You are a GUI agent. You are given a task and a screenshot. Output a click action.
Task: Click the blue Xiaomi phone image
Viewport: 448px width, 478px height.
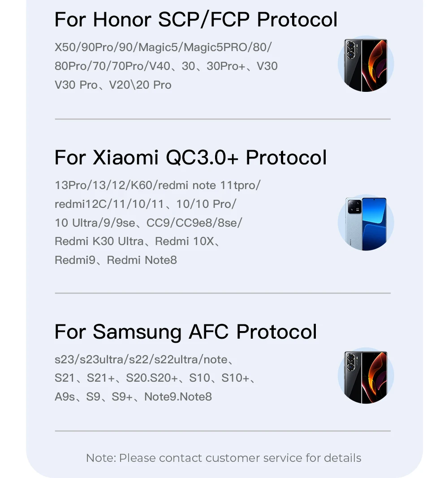pyautogui.click(x=366, y=223)
